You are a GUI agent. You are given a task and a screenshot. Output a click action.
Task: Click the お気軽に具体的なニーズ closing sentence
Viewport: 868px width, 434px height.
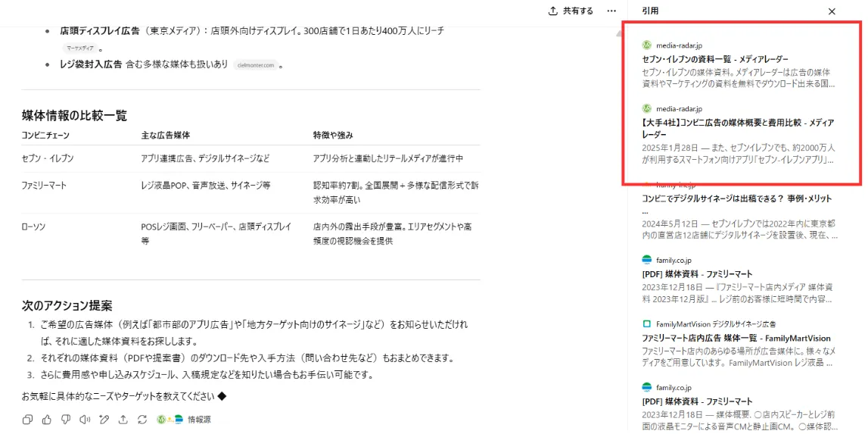(x=124, y=396)
